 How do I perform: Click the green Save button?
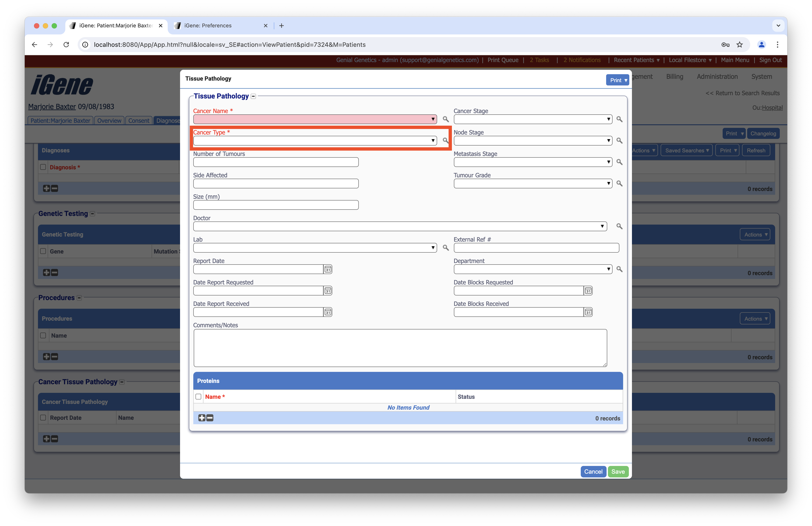(x=618, y=471)
